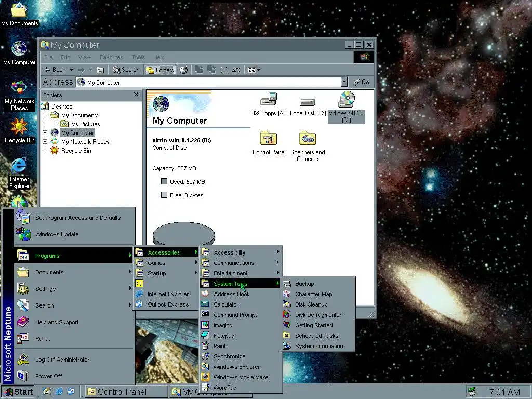
Task: Open the Address bar dropdown arrow
Action: (344, 82)
